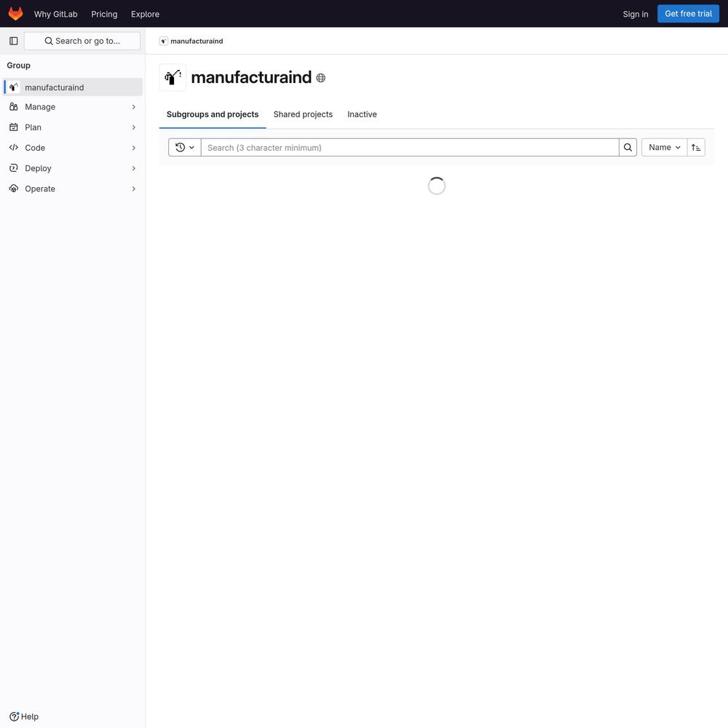Click the Help question mark icon

(14, 716)
